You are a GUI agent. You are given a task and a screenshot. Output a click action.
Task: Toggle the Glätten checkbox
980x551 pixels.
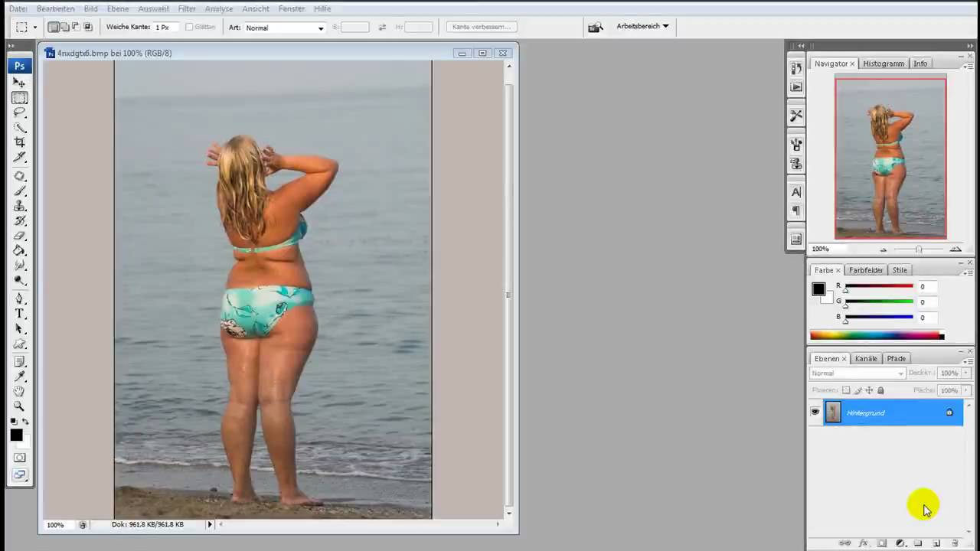189,27
